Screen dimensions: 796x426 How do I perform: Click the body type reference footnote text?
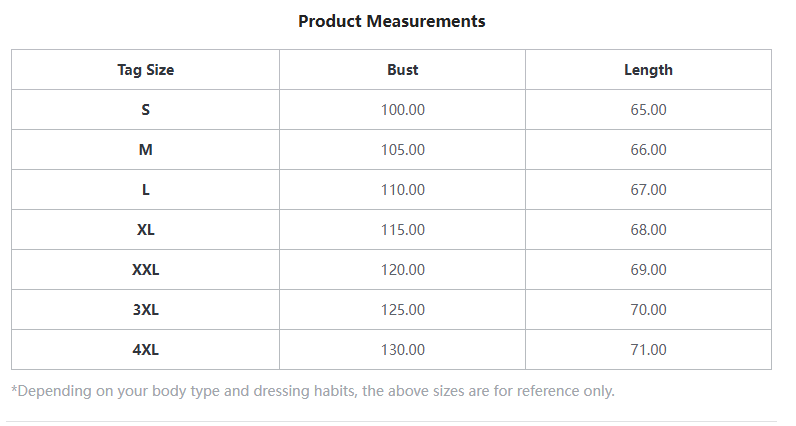[x=313, y=391]
